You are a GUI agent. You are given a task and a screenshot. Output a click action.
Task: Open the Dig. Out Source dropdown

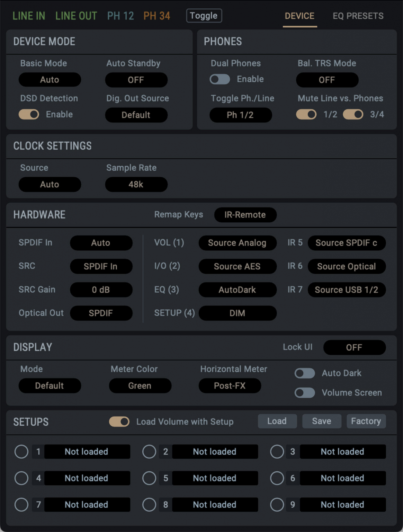136,115
